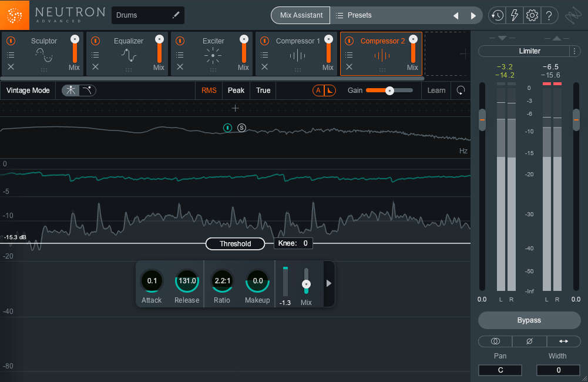Expand band controls with right arrow
Screen dimensions: 588x382
[x=329, y=283]
